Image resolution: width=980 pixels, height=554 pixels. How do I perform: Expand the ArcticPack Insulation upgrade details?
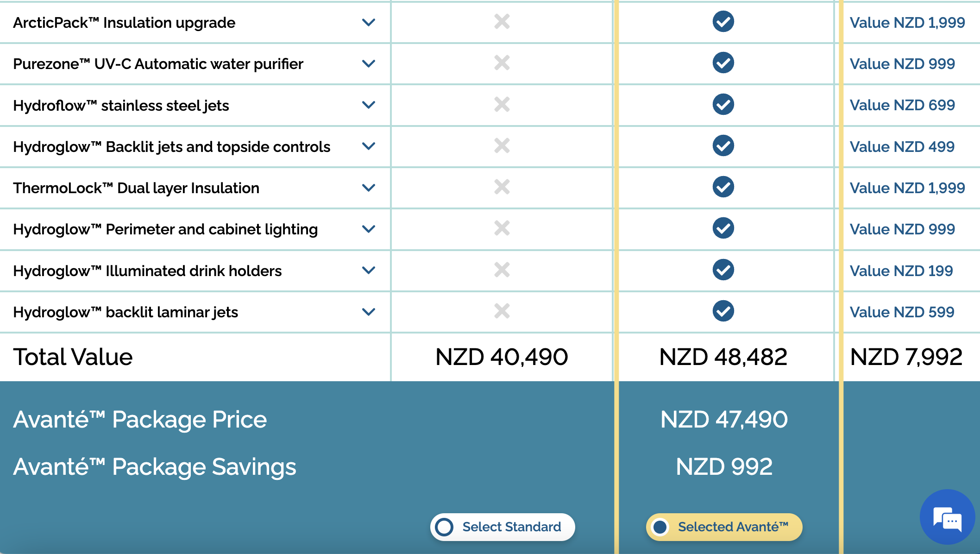coord(368,22)
